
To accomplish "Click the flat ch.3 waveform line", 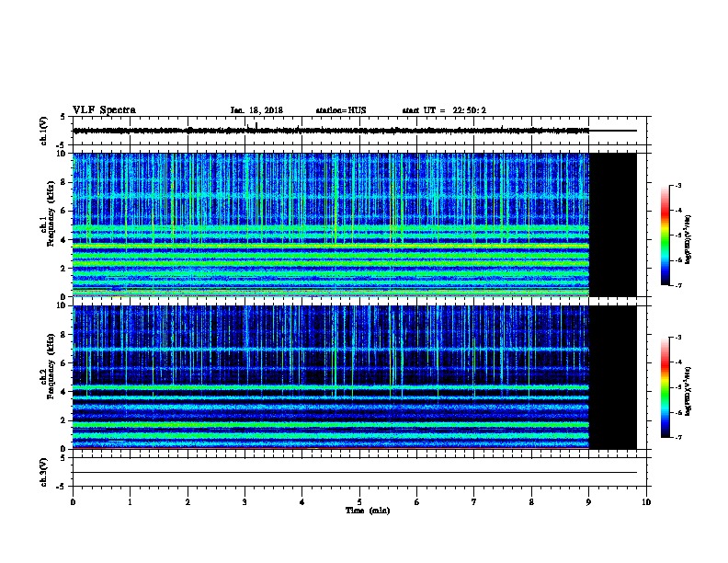I will 355,473.
